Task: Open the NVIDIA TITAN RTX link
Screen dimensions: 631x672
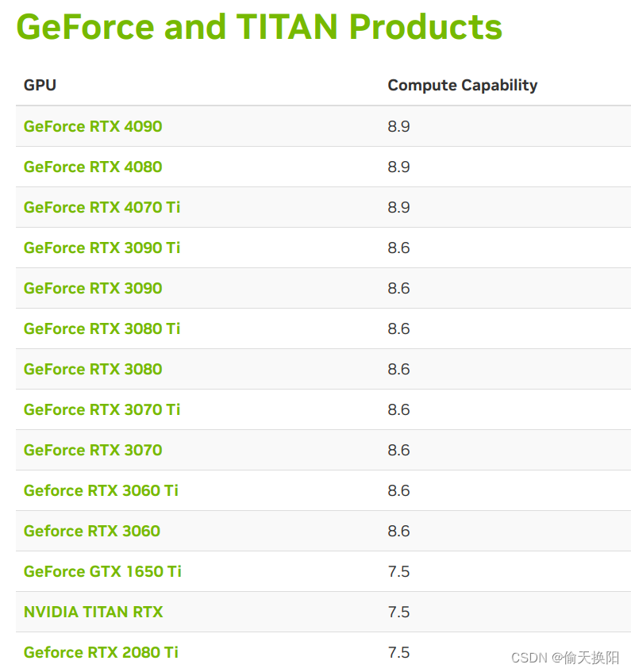Action: coord(94,612)
